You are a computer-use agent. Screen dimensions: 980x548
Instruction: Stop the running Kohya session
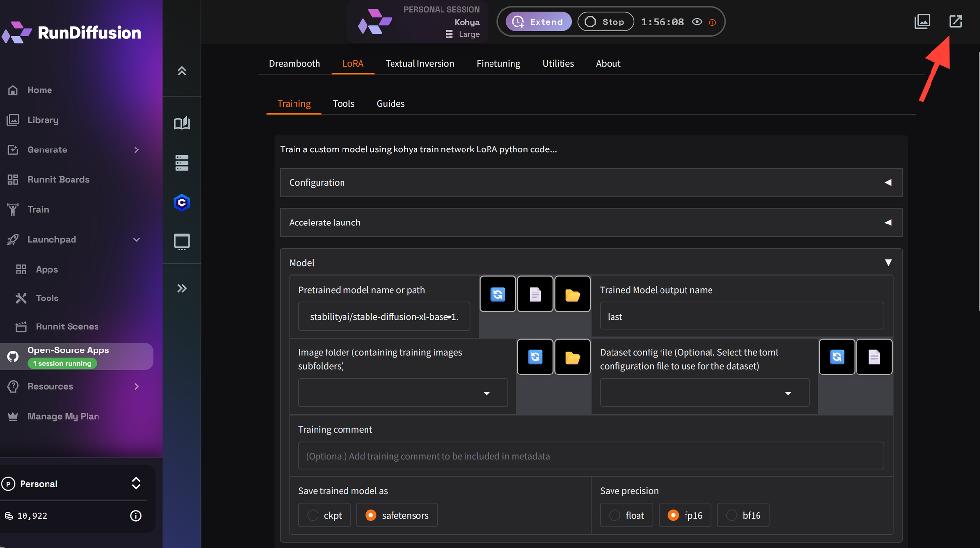pos(606,22)
